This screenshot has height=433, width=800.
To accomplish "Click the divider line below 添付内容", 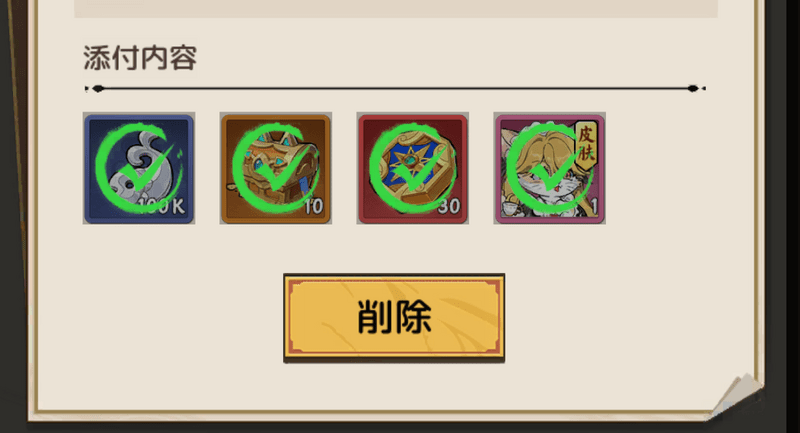I will (395, 89).
